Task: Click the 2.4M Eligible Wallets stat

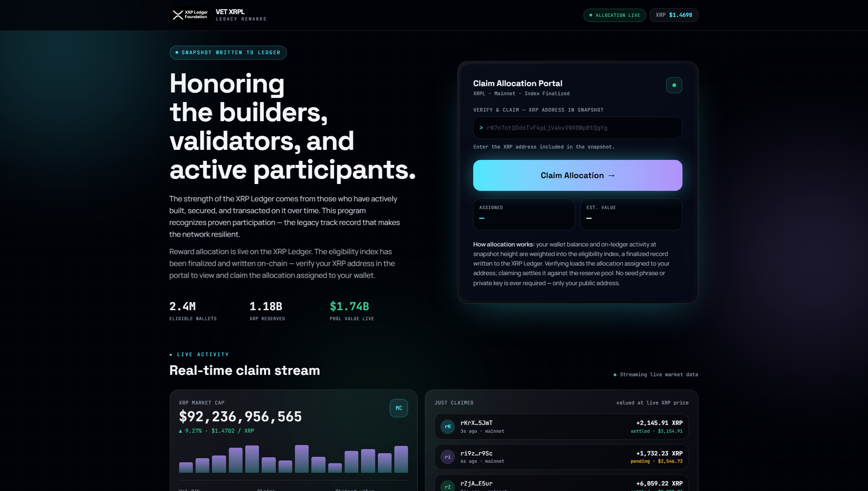Action: click(193, 311)
